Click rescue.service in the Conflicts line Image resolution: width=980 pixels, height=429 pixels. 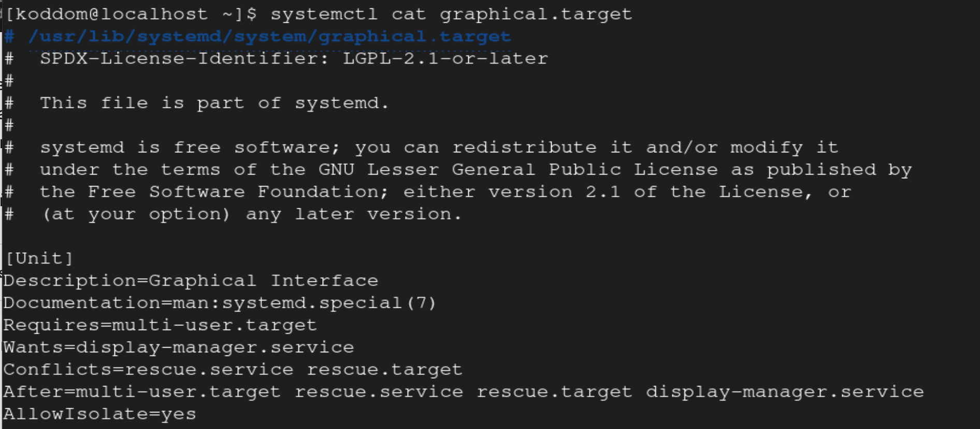point(209,370)
